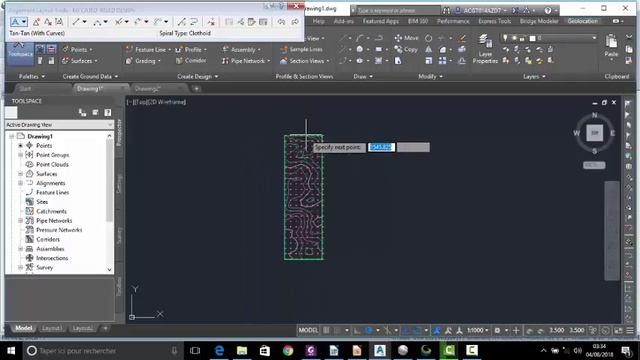This screenshot has width=640, height=360.
Task: Expand the Palettes panel title
Action: pos(32,76)
